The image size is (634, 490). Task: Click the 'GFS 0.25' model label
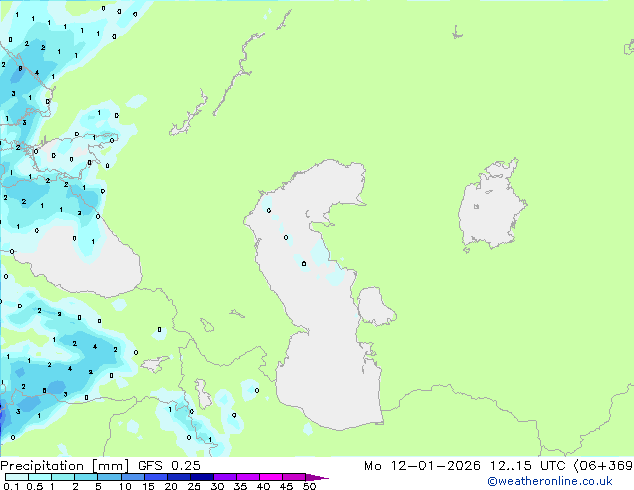click(169, 466)
